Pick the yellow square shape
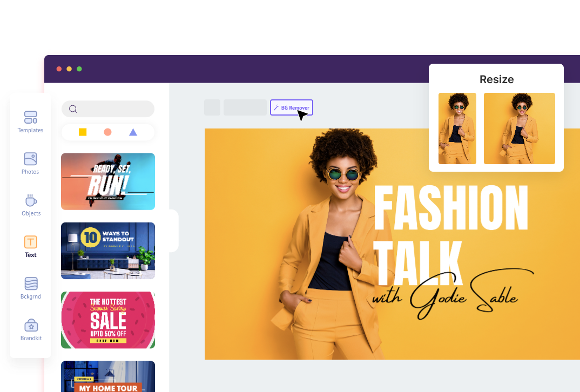The image size is (580, 392). tap(83, 132)
